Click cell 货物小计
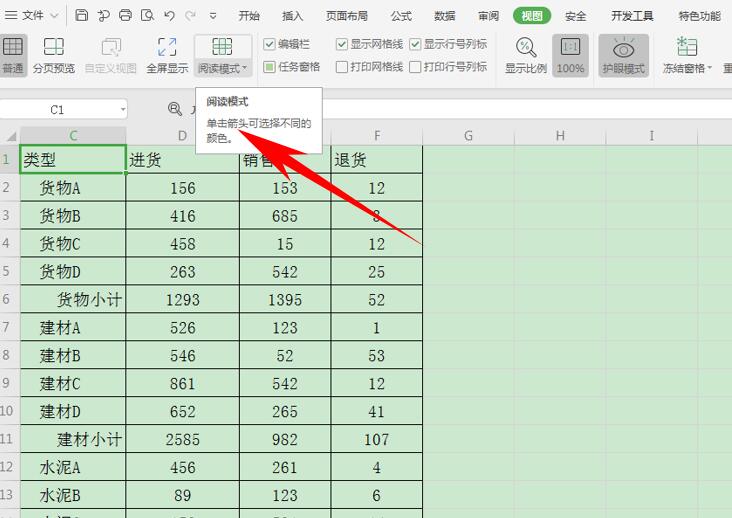The image size is (732, 518). tap(73, 299)
